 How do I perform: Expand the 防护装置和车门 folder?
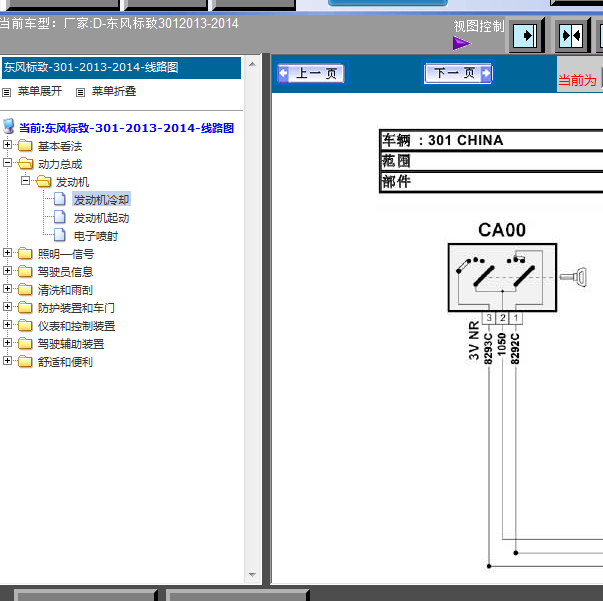click(7, 306)
